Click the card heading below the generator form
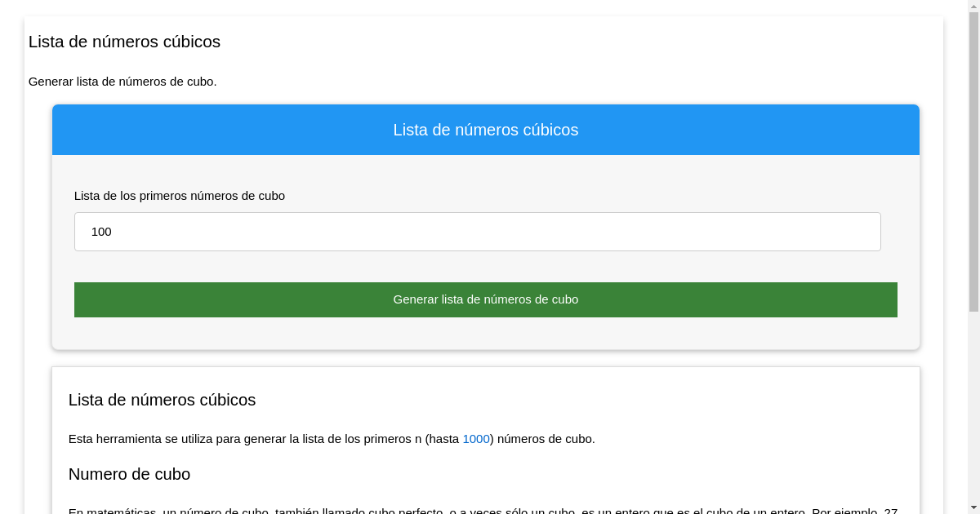This screenshot has width=980, height=514. [x=162, y=400]
